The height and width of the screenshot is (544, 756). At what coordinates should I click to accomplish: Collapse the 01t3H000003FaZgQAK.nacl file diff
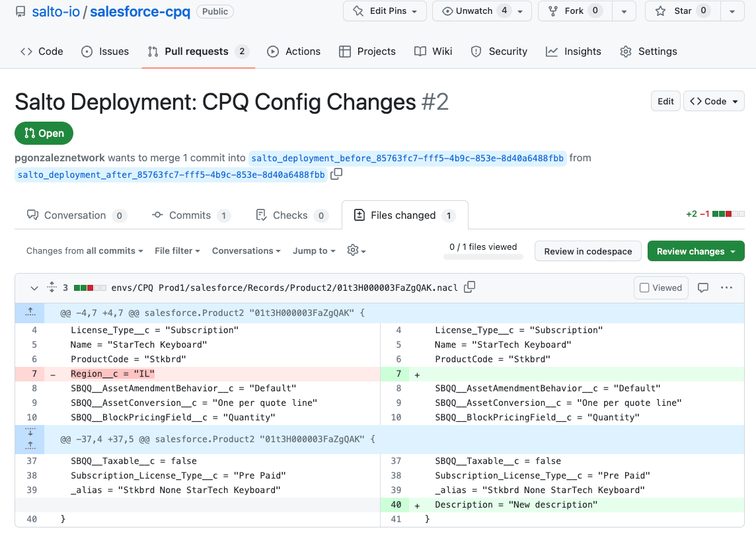pyautogui.click(x=34, y=288)
